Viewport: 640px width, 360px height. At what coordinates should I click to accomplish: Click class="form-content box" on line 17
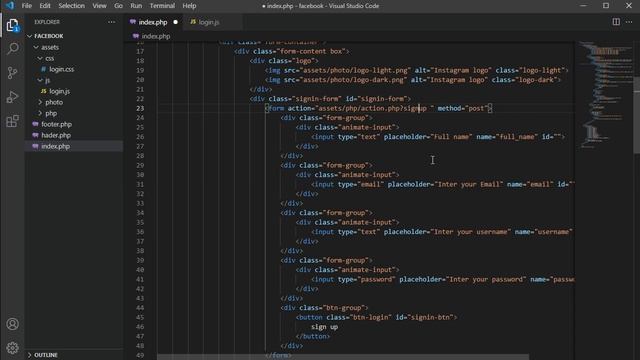(x=299, y=51)
